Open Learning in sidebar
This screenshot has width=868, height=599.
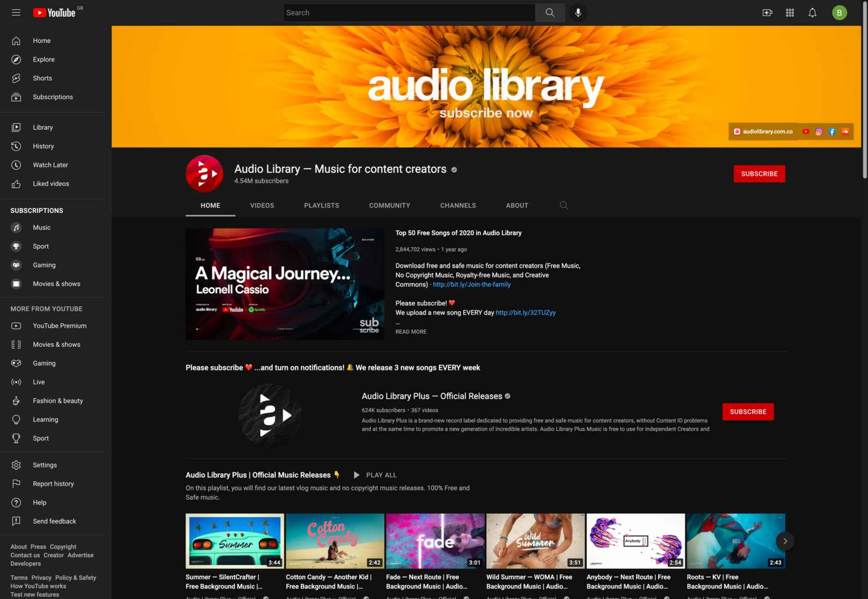click(x=52, y=419)
